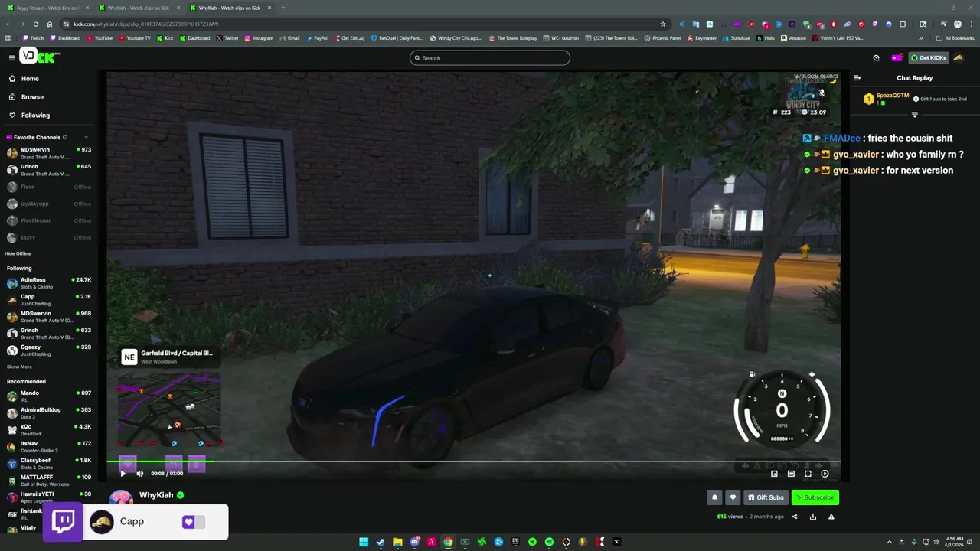This screenshot has height=551, width=980.
Task: Expand the gift leaderboard chevron in chat
Action: 914,115
